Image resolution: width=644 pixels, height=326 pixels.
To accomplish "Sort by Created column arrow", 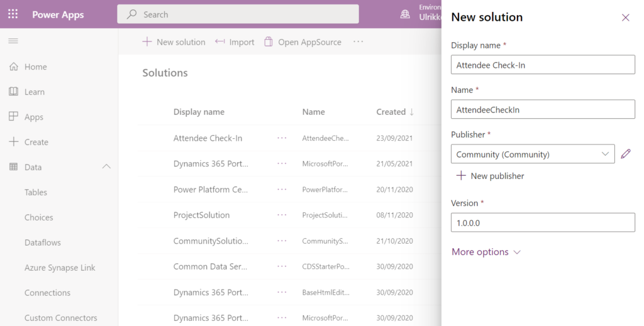I will click(x=411, y=112).
